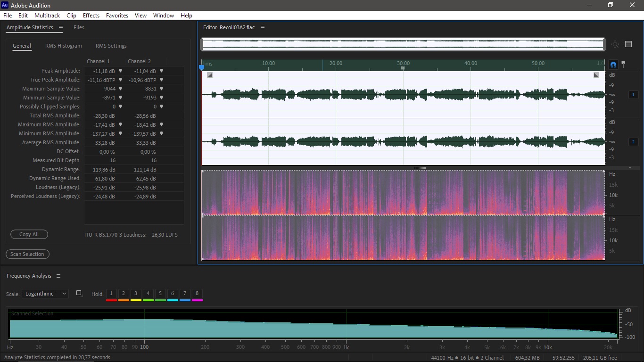Click the pin icon above the dB scale
The width and height of the screenshot is (644, 362).
(623, 64)
